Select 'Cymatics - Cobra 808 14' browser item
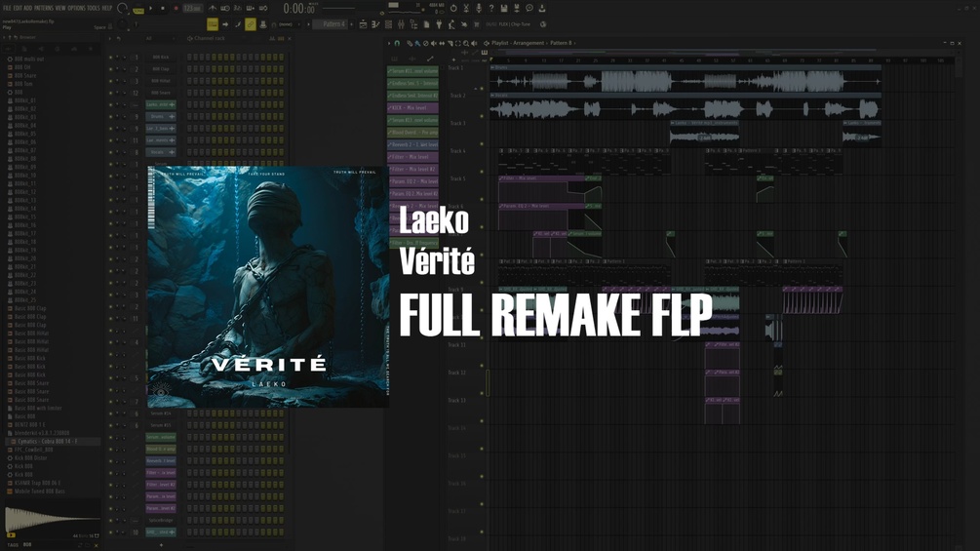The width and height of the screenshot is (980, 551). pyautogui.click(x=48, y=441)
